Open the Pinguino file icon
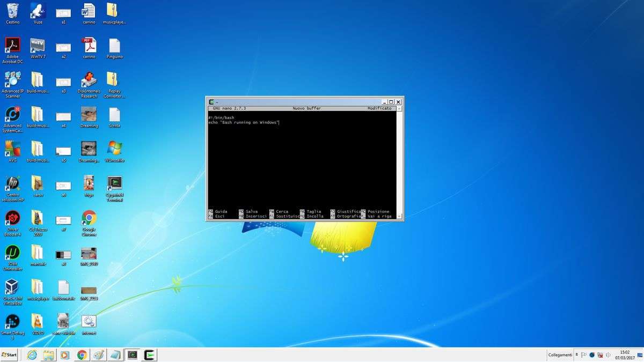Screen dimensions: 644x362 click(x=114, y=48)
